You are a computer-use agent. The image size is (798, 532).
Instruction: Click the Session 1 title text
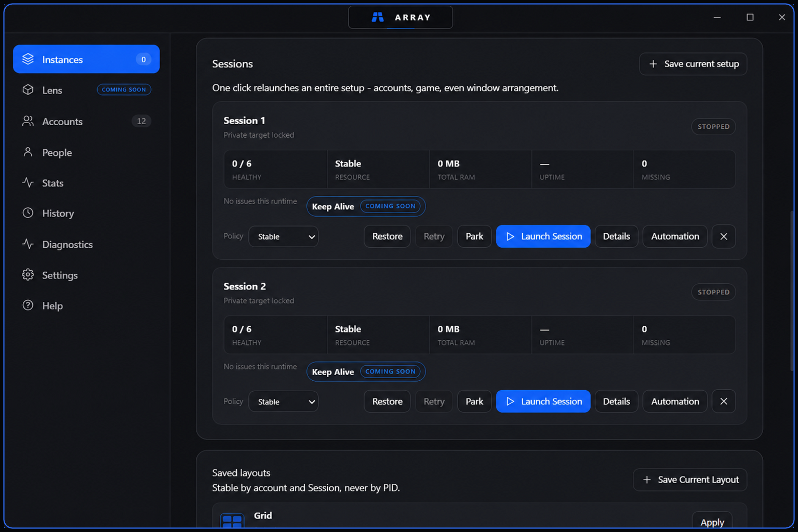coord(244,121)
